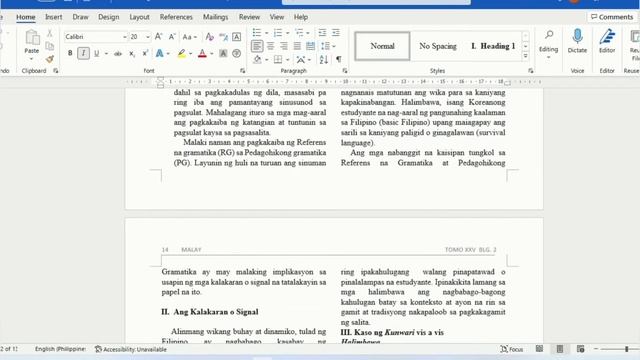Start Dictate microphone
The width and height of the screenshot is (640, 360).
[x=577, y=41]
